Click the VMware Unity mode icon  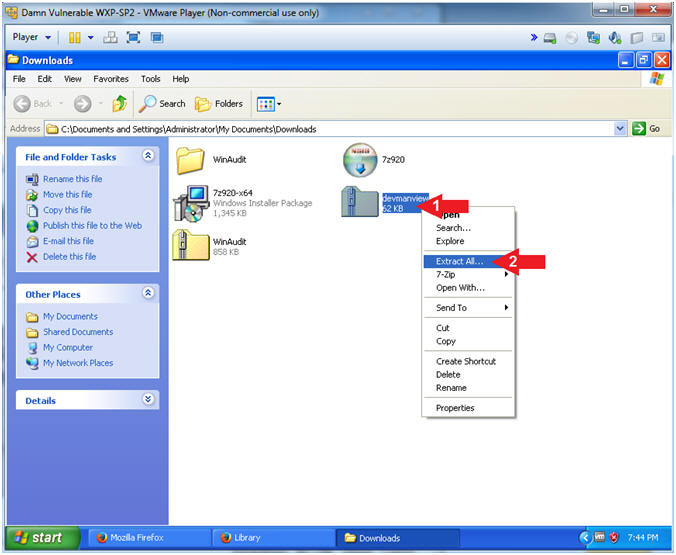coord(157,38)
